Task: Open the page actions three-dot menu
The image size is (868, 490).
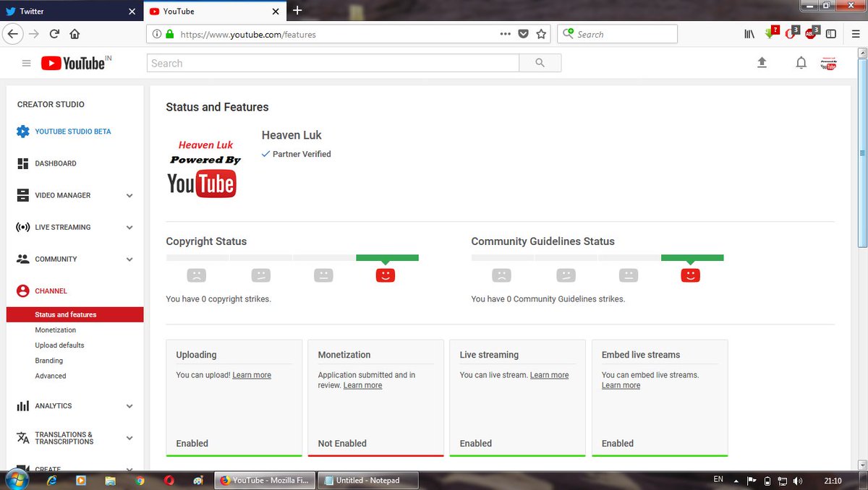Action: (506, 34)
